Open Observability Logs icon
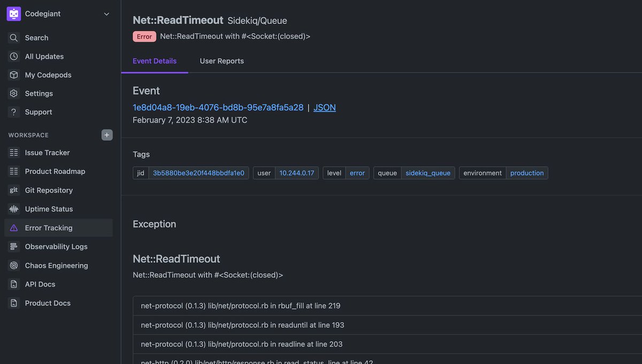Viewport: 642px width, 364px height. (x=13, y=246)
